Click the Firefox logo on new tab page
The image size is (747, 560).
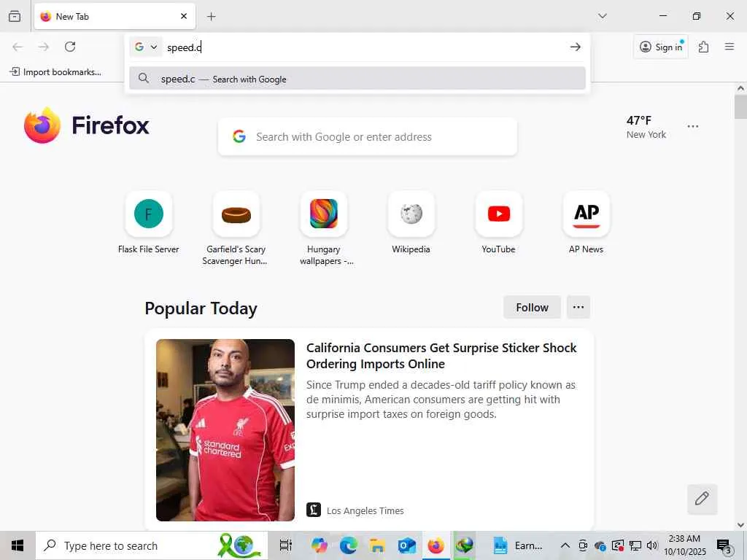[87, 125]
